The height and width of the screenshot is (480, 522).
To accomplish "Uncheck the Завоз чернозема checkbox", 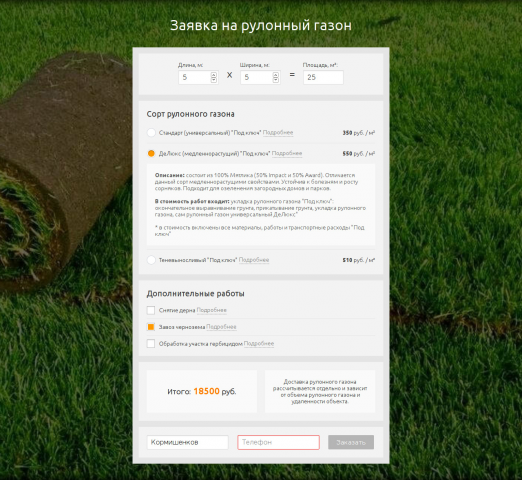I will tap(151, 327).
